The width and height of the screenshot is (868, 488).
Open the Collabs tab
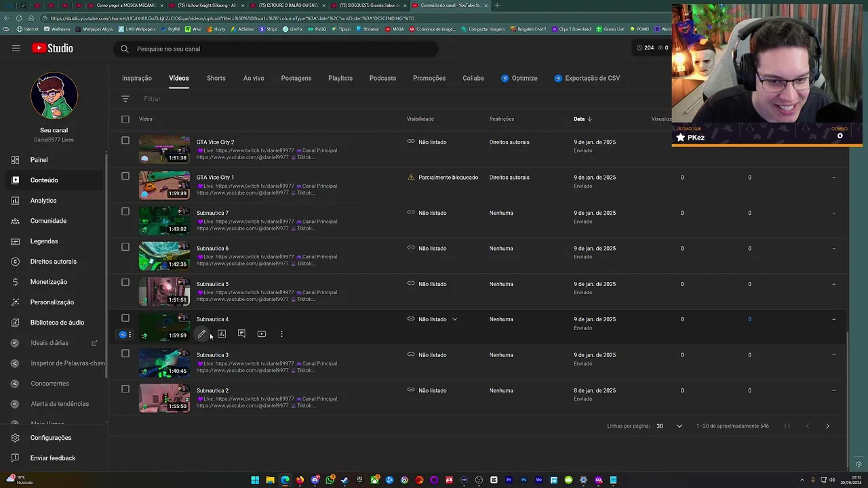tap(473, 79)
